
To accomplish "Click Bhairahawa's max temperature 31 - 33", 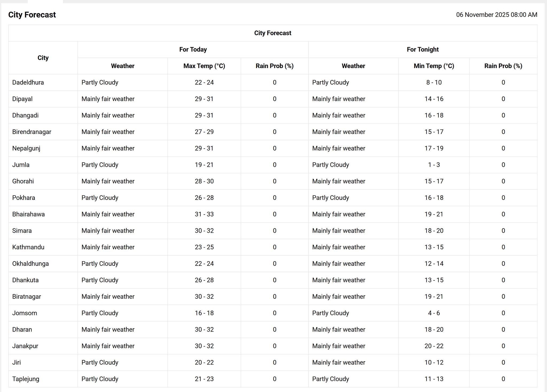I will coord(204,214).
